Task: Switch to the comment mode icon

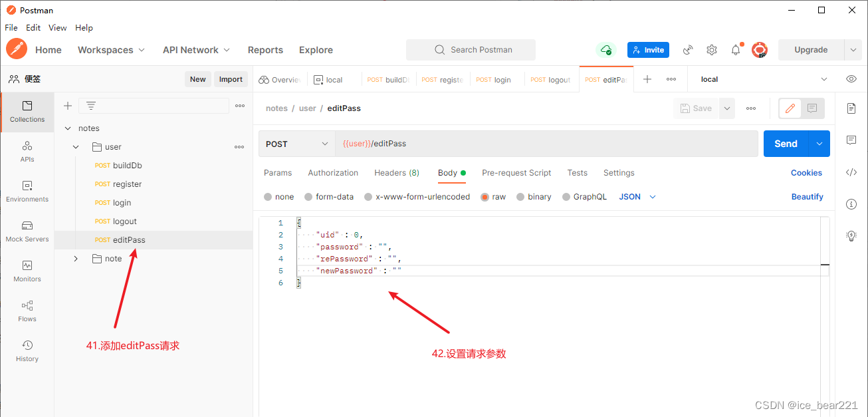Action: click(x=812, y=108)
